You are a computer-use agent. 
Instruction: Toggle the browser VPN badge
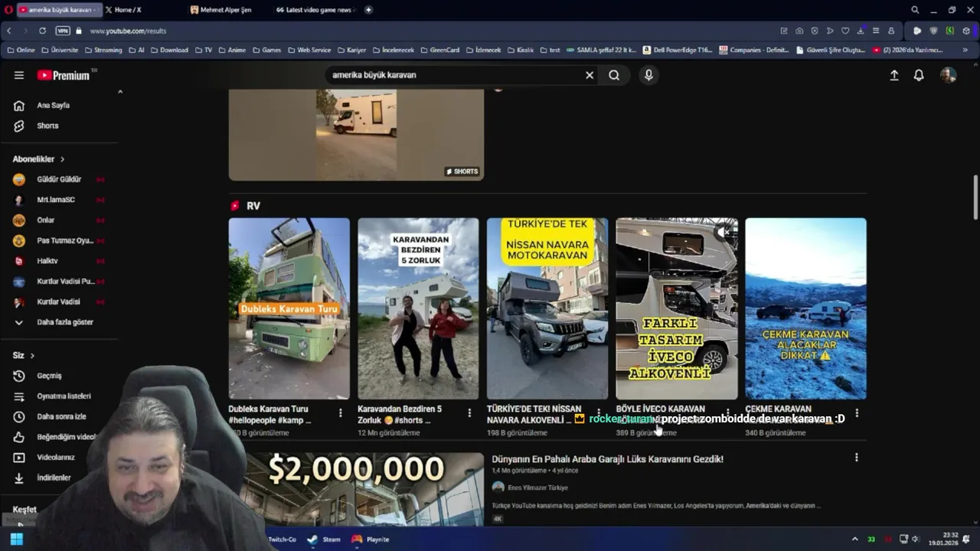[63, 31]
